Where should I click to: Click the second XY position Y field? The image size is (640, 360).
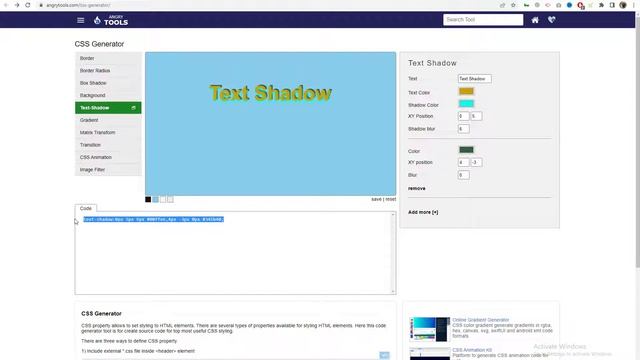pyautogui.click(x=476, y=162)
